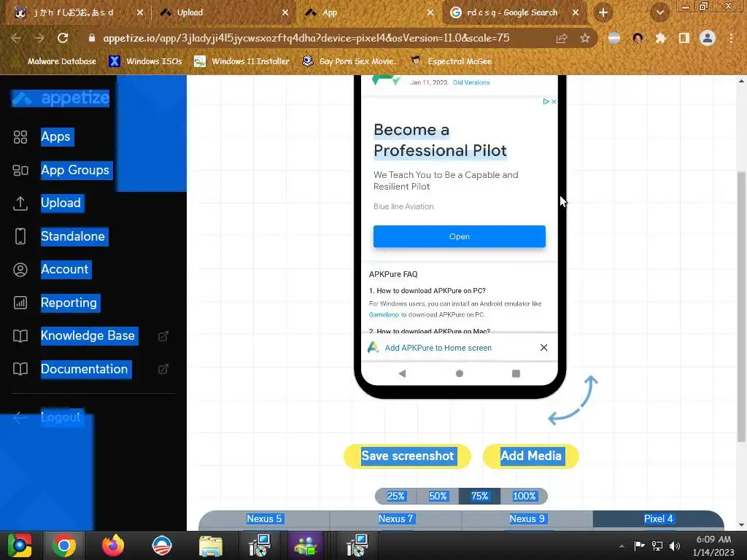Select the Nexus 7 device tab
The height and width of the screenshot is (560, 747).
point(395,519)
